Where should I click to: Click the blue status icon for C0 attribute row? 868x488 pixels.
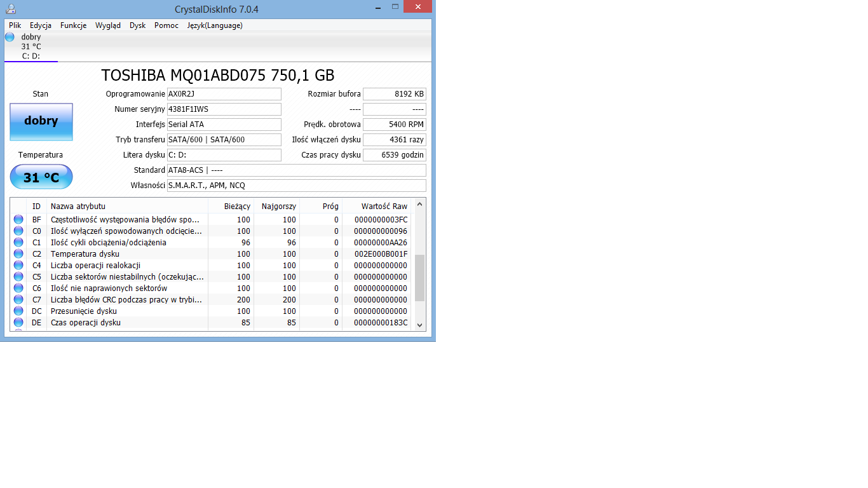coord(18,231)
